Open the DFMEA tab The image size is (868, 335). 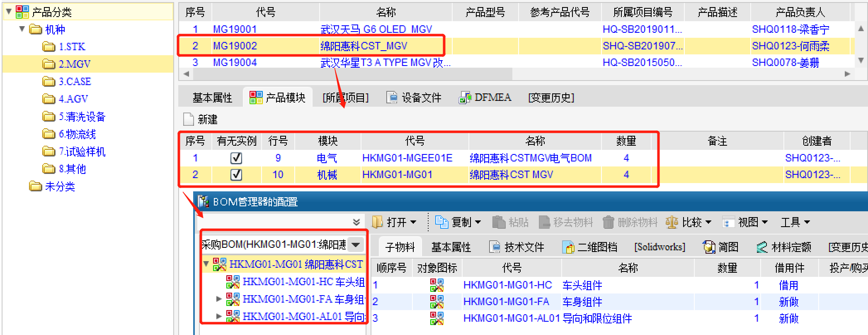(485, 98)
